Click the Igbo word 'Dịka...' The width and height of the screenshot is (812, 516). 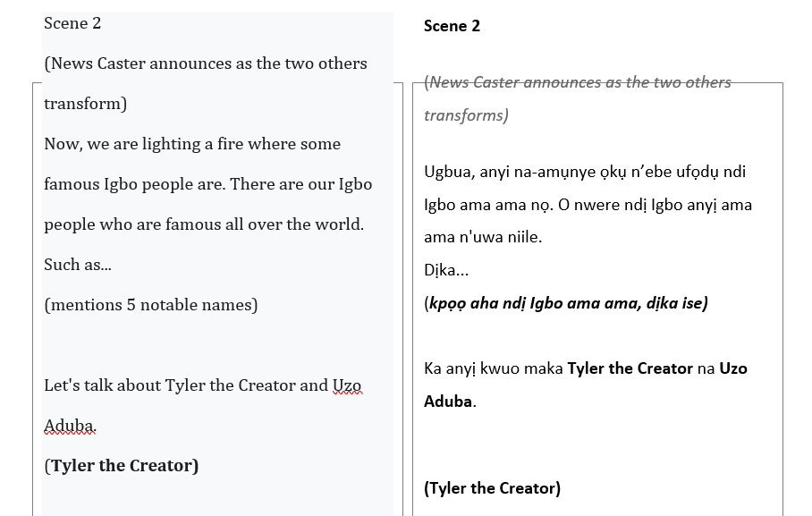pyautogui.click(x=446, y=270)
